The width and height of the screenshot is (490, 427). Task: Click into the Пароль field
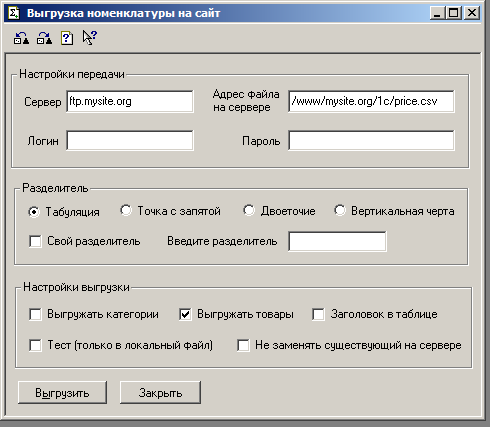371,141
